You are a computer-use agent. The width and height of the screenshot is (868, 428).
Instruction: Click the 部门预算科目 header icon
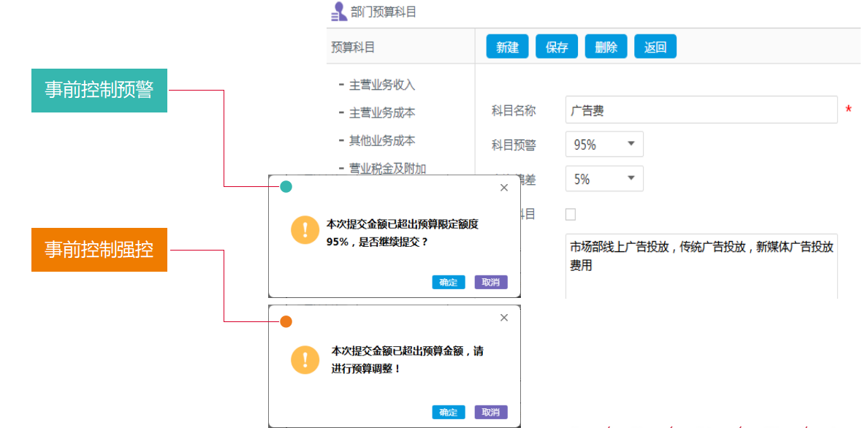339,12
